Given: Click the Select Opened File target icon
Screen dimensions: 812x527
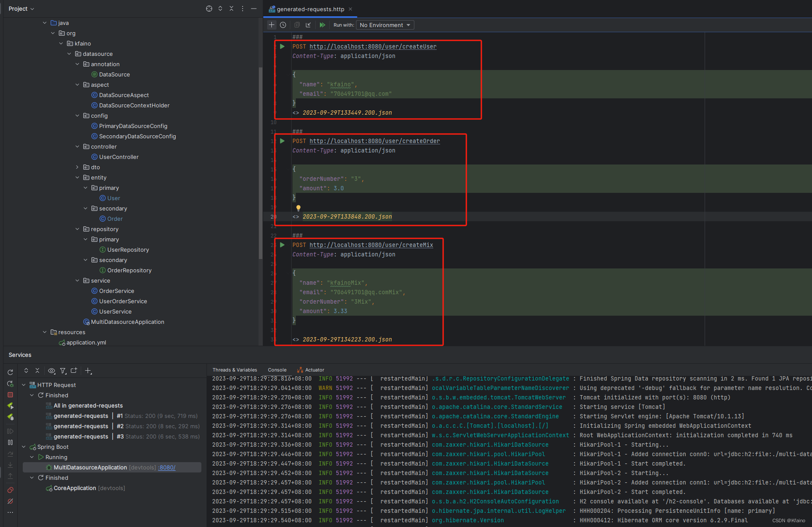Looking at the screenshot, I should (x=209, y=9).
